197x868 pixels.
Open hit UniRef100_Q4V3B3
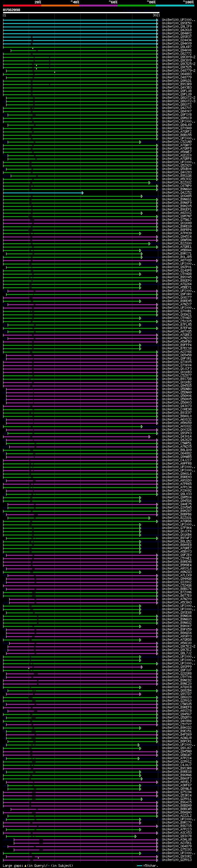(177, 88)
